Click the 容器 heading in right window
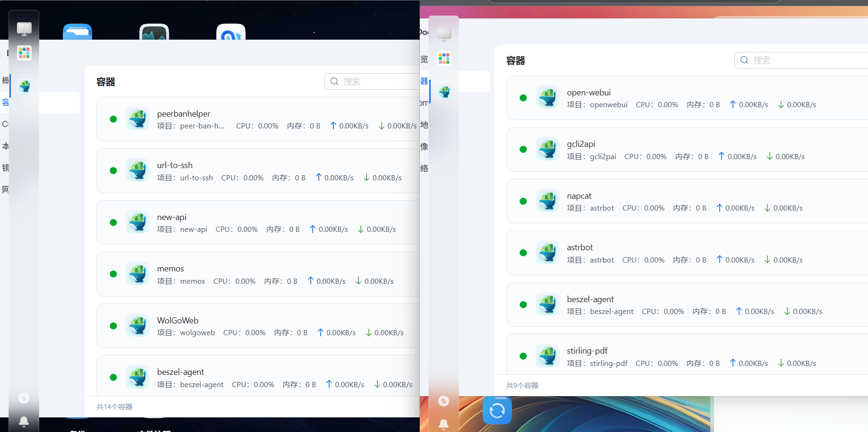Image resolution: width=868 pixels, height=432 pixels. pyautogui.click(x=516, y=60)
